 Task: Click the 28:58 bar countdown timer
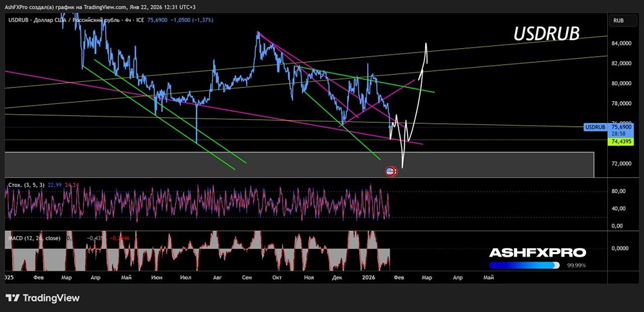(x=618, y=134)
